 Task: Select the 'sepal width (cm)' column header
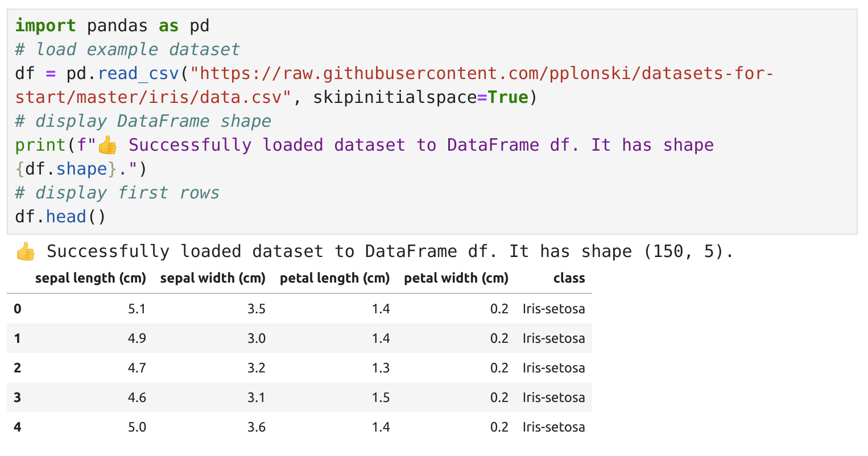(213, 278)
